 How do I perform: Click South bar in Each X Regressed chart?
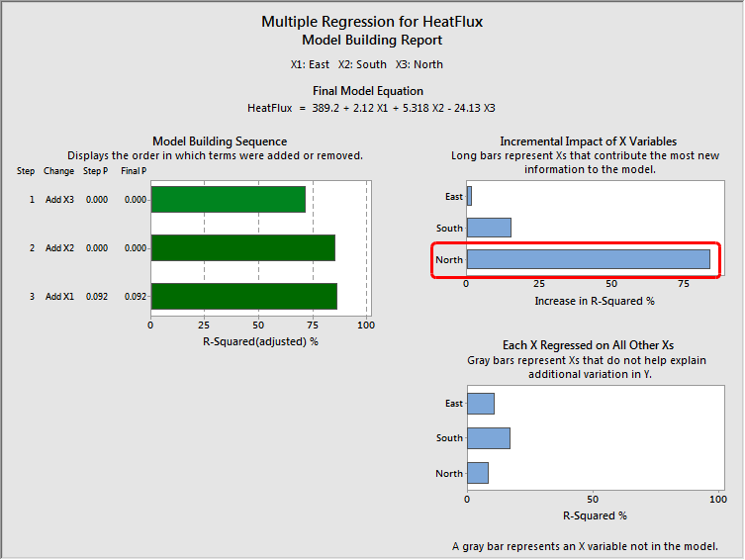point(488,437)
